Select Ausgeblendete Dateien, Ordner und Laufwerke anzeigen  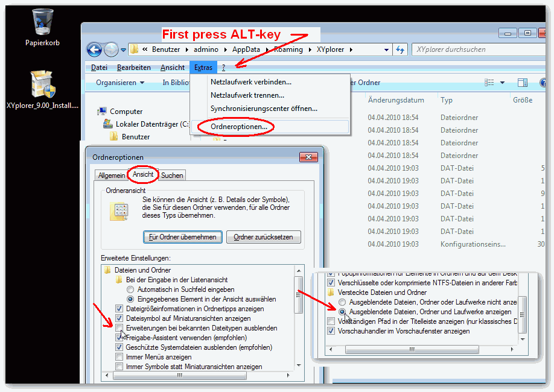pos(343,312)
